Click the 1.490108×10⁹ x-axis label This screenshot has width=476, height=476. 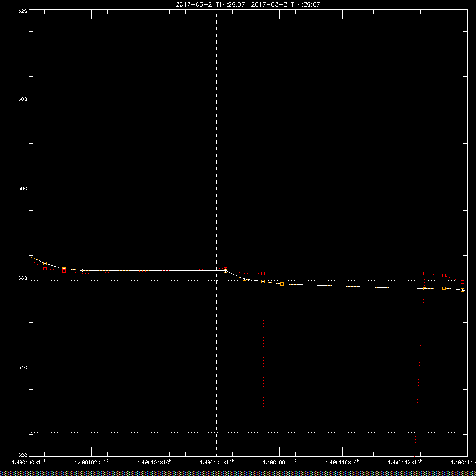coord(279,462)
